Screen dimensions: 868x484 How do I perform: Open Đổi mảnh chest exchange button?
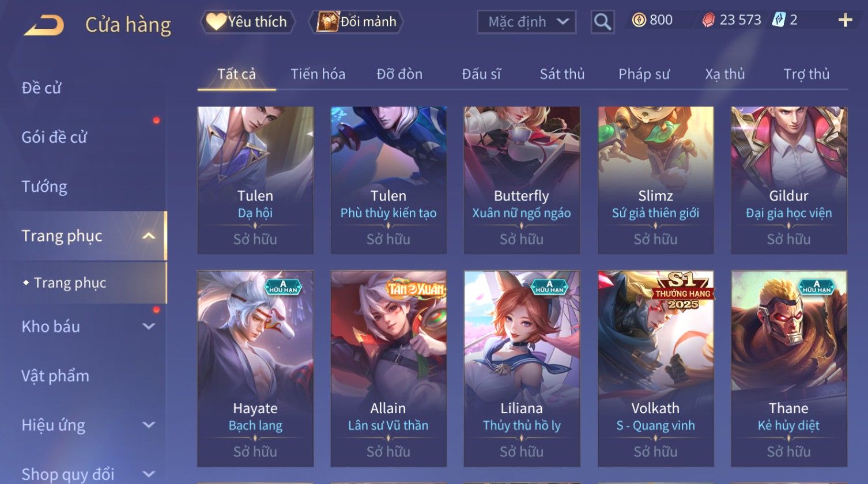point(356,22)
